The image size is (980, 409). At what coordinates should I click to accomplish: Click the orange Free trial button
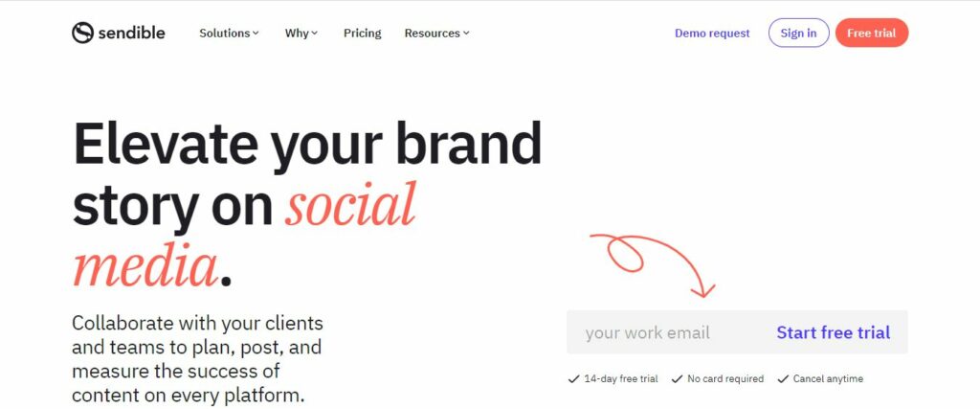pyautogui.click(x=872, y=34)
